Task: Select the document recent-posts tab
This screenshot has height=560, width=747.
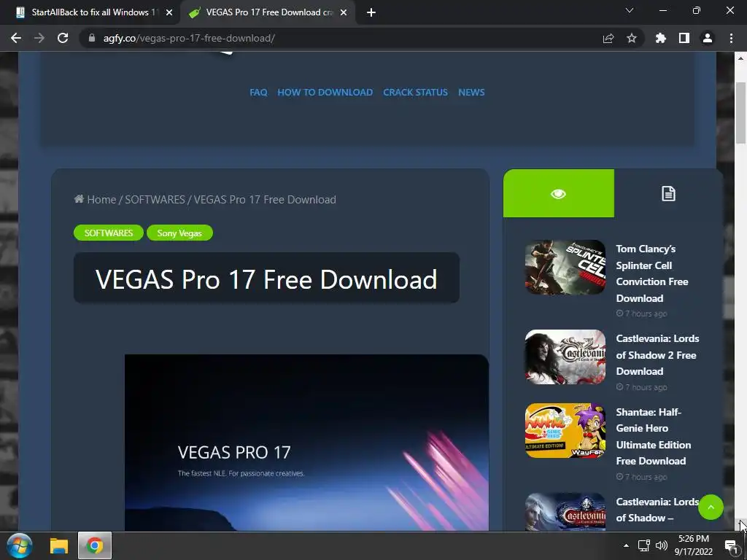Action: point(668,193)
